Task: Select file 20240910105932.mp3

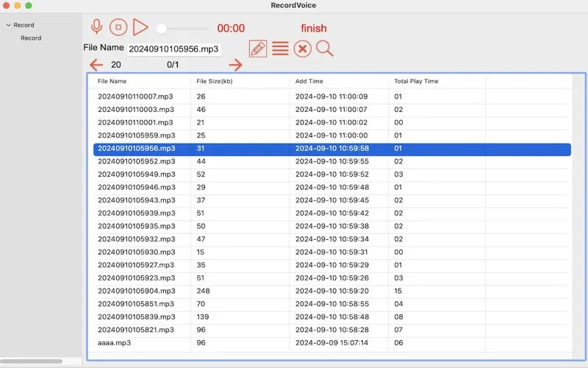Action: click(x=137, y=239)
